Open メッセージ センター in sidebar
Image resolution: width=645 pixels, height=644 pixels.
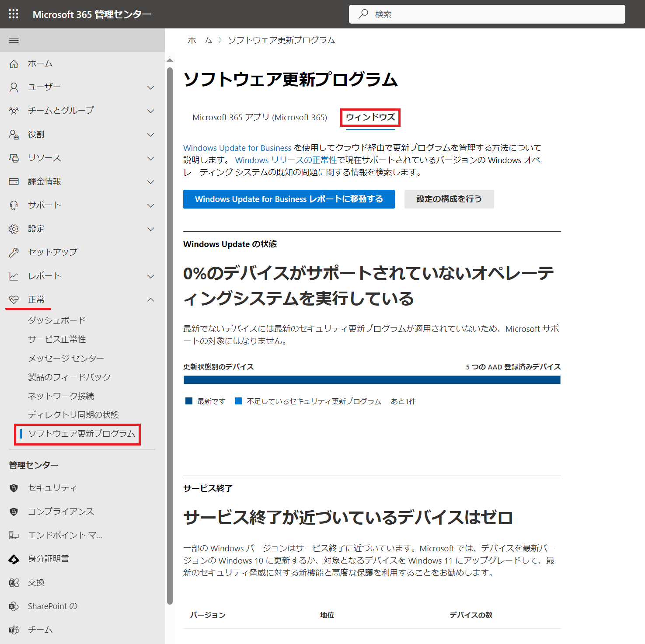coord(66,358)
